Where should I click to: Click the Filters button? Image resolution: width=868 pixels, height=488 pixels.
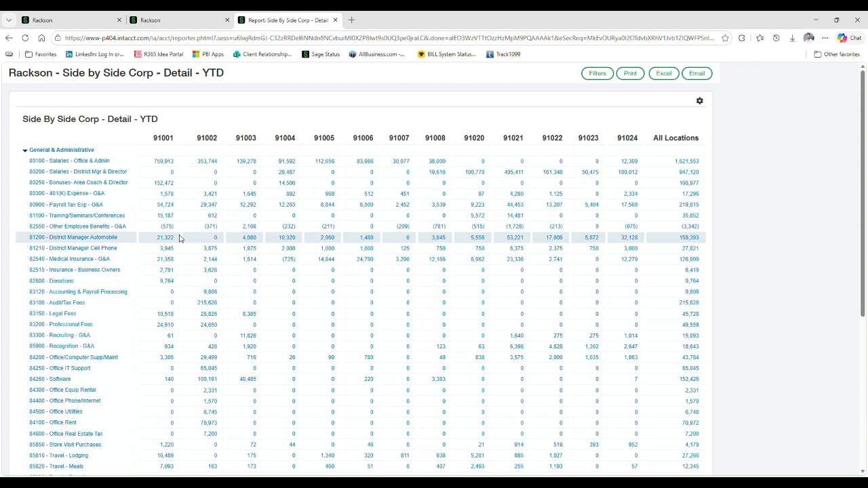(x=597, y=73)
